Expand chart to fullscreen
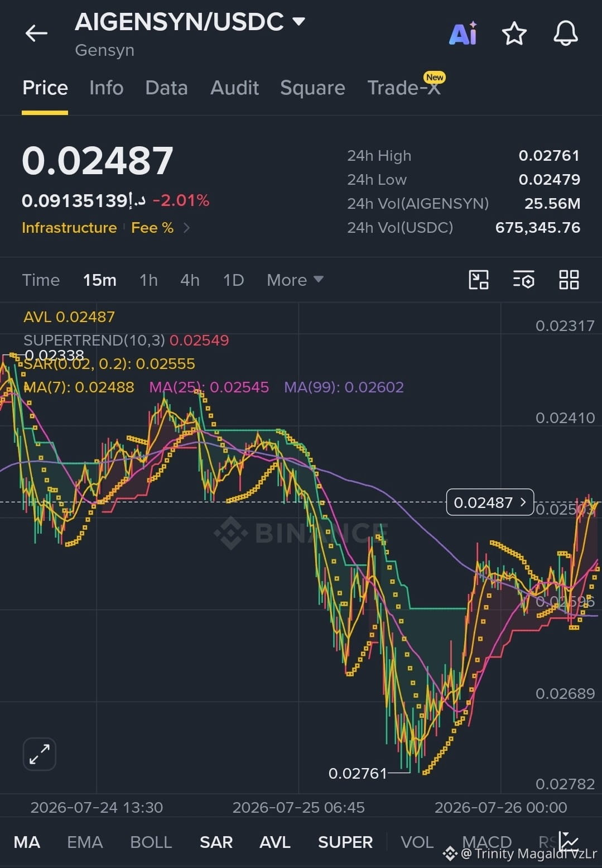This screenshot has height=868, width=602. 40,754
